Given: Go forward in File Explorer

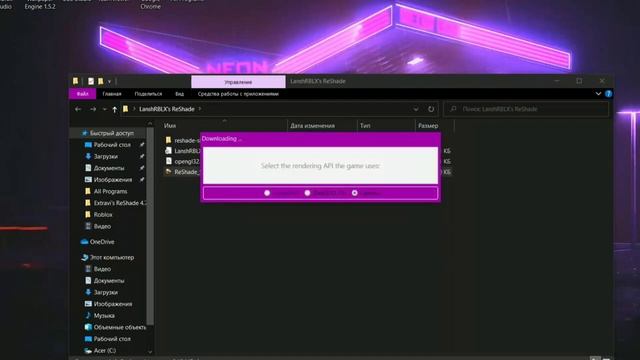Looking at the screenshot, I should 93,109.
